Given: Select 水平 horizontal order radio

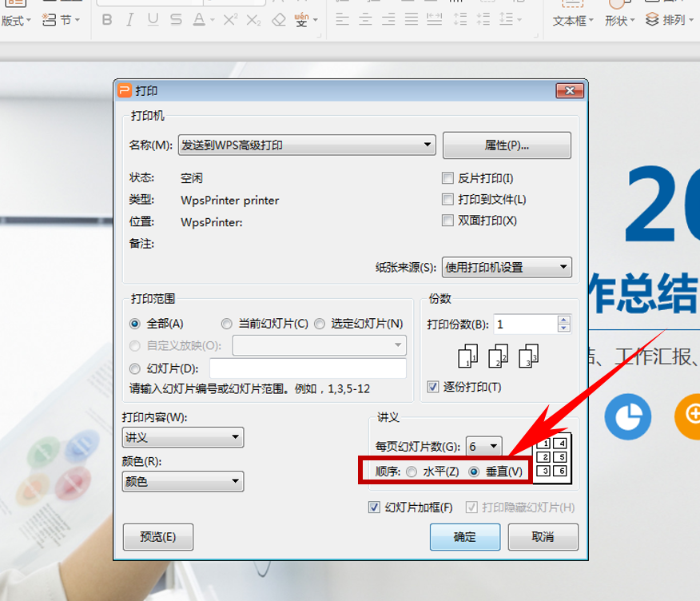Looking at the screenshot, I should pos(412,472).
